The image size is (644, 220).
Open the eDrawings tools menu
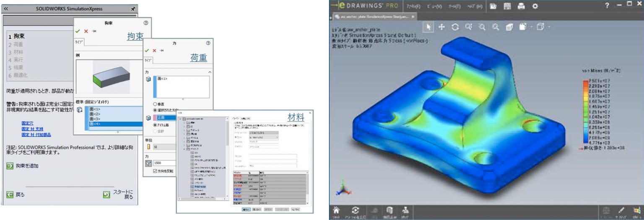coord(454,6)
